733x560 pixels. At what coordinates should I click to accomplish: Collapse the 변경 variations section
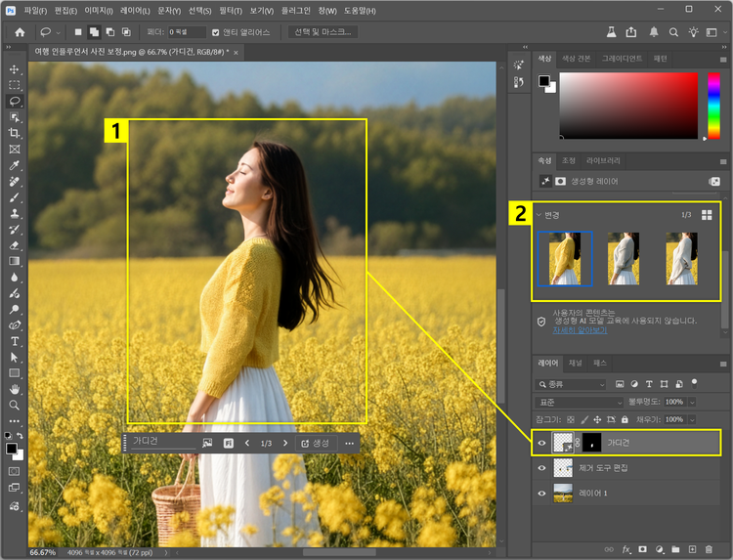[x=539, y=214]
